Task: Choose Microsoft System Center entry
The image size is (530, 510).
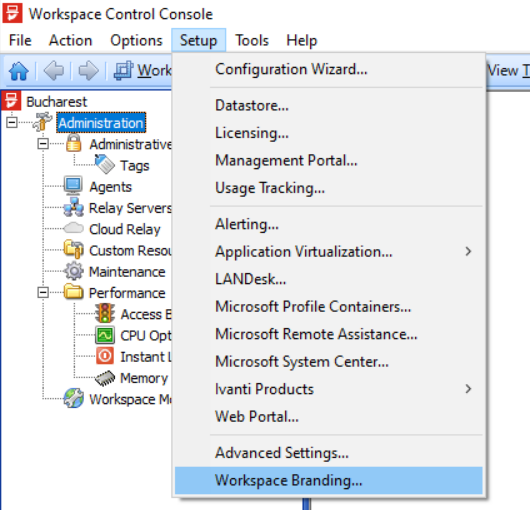Action: [x=329, y=362]
